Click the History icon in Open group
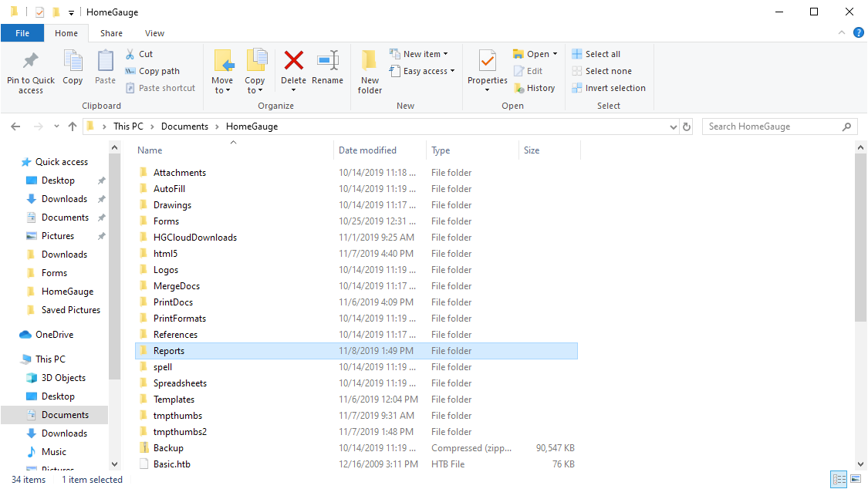This screenshot has height=489, width=868. 534,88
